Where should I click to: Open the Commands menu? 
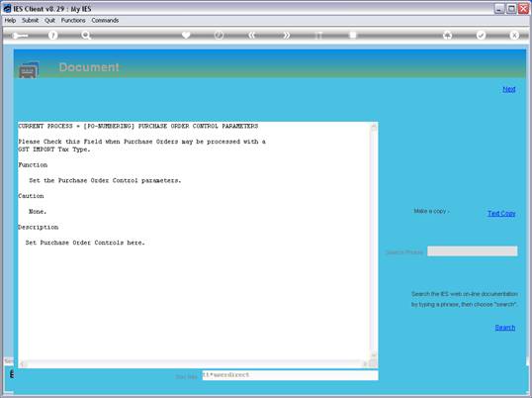pos(105,21)
